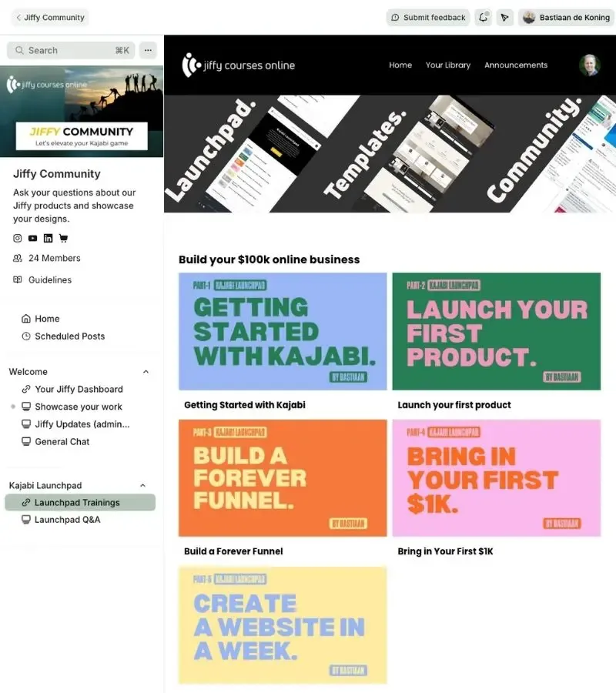Click the 'Build your $100k online business' heading
616x693 pixels.
(x=269, y=259)
